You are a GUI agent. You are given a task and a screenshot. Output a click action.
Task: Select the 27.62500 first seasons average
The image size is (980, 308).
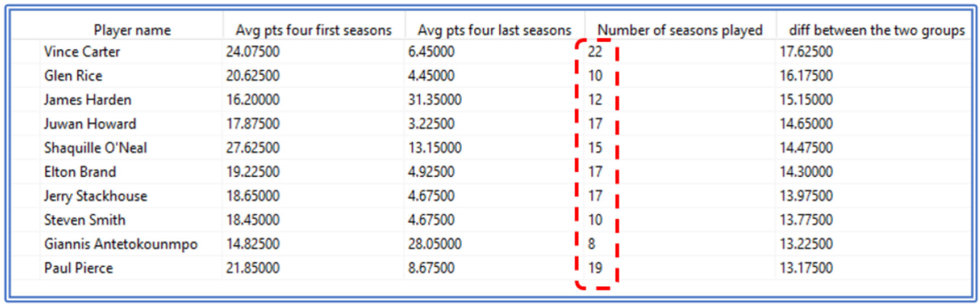coord(253,148)
